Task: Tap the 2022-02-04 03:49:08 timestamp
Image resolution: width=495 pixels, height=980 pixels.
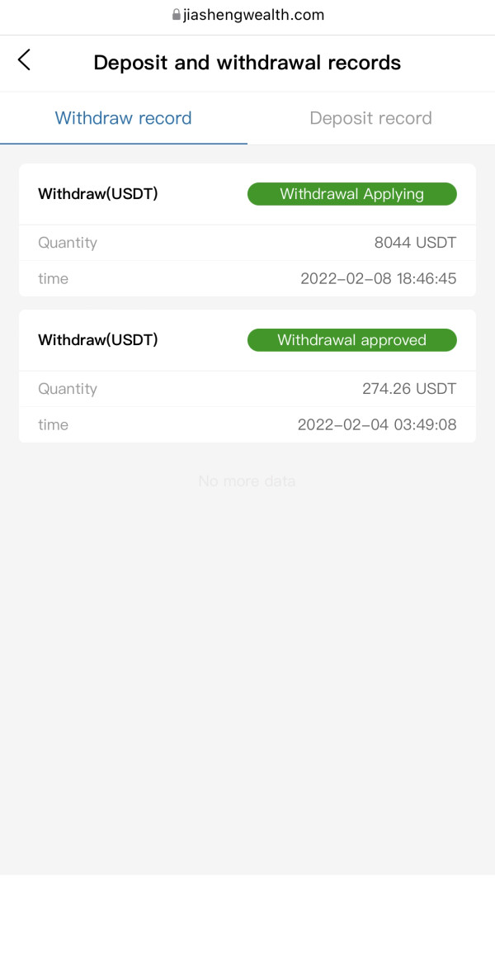Action: tap(377, 425)
